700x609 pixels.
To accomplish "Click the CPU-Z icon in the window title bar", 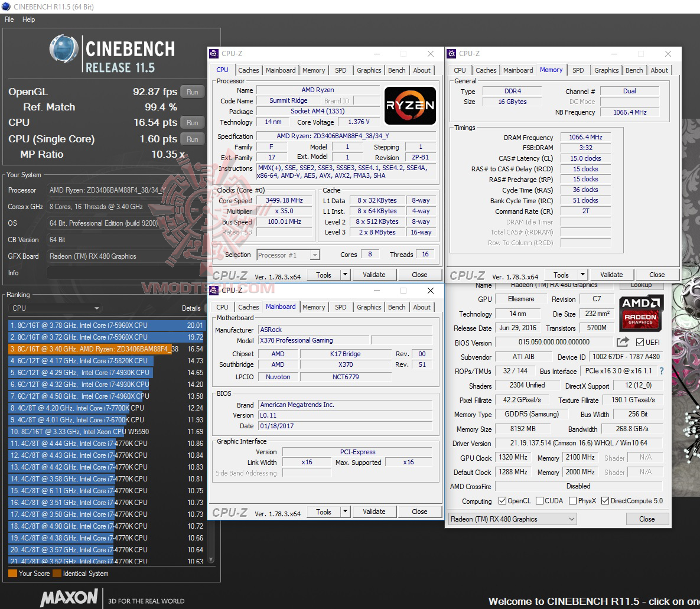I will pos(214,53).
